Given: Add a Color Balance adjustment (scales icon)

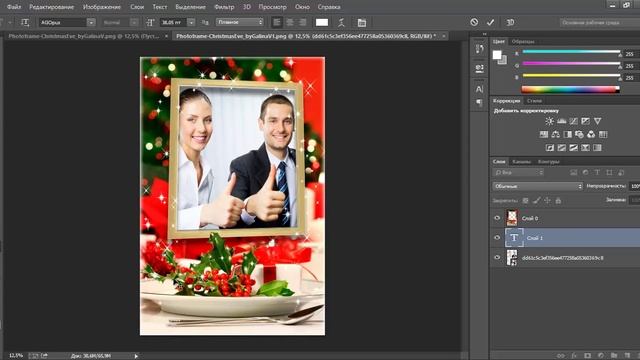Looking at the screenshot, I should [556, 134].
